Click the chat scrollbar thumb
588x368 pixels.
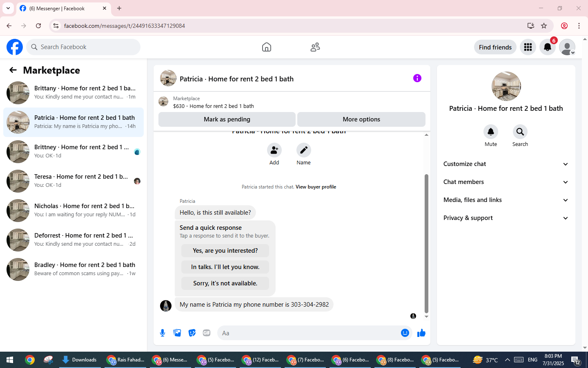pos(426,243)
